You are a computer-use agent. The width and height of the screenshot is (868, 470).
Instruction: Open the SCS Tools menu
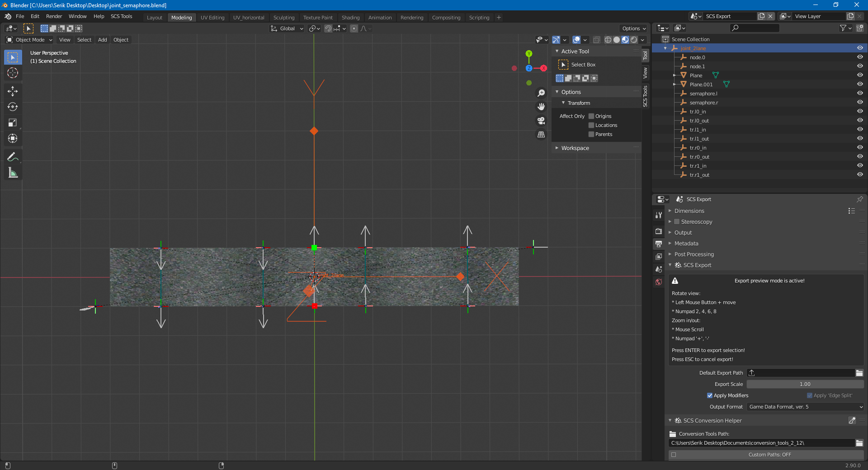click(121, 16)
